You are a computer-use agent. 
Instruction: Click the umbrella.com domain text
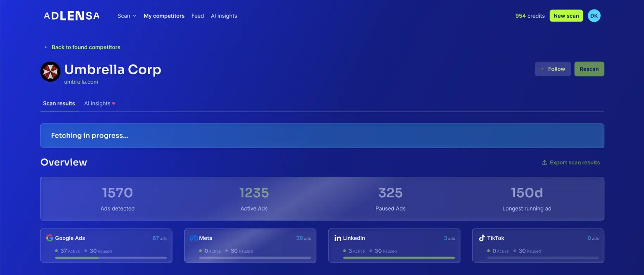pos(81,82)
